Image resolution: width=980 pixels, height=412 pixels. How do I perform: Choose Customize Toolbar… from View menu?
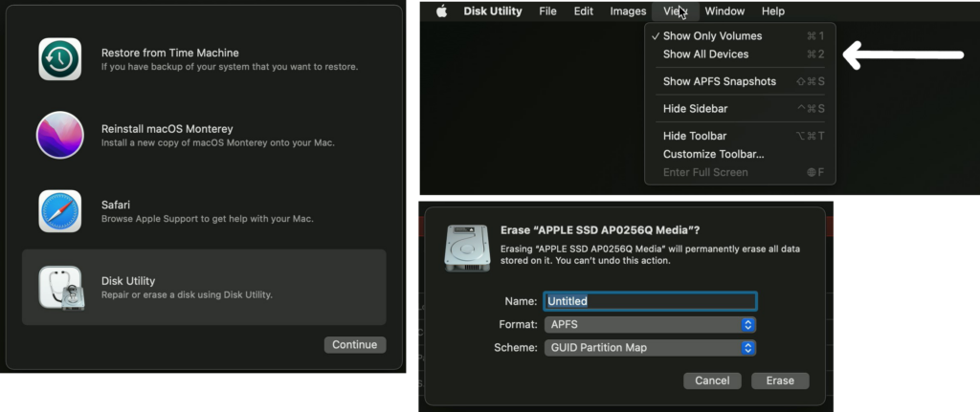713,154
